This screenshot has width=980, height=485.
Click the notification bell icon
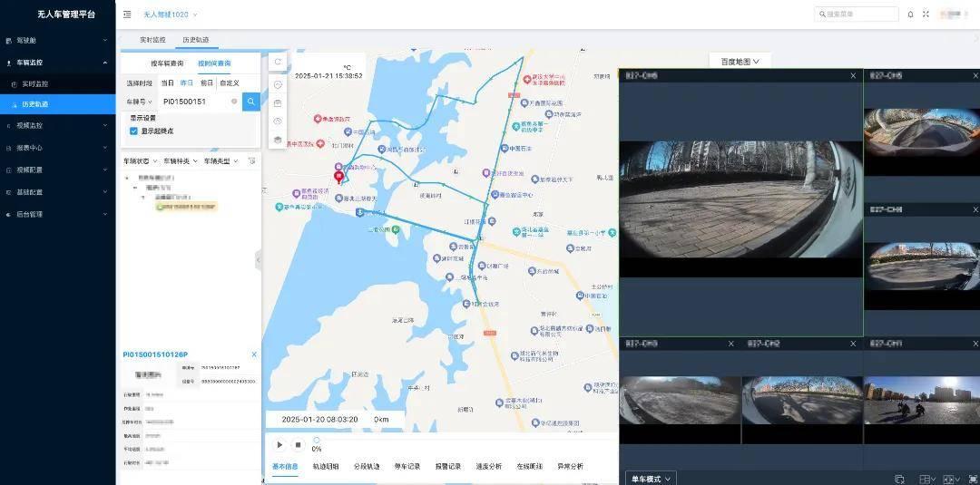coord(910,15)
